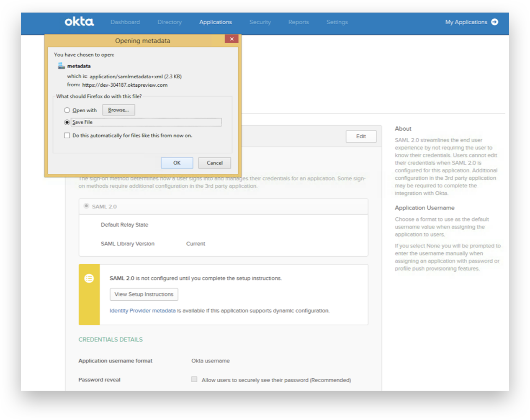Click the About heading in sidebar
The image size is (530, 420).
pyautogui.click(x=403, y=129)
